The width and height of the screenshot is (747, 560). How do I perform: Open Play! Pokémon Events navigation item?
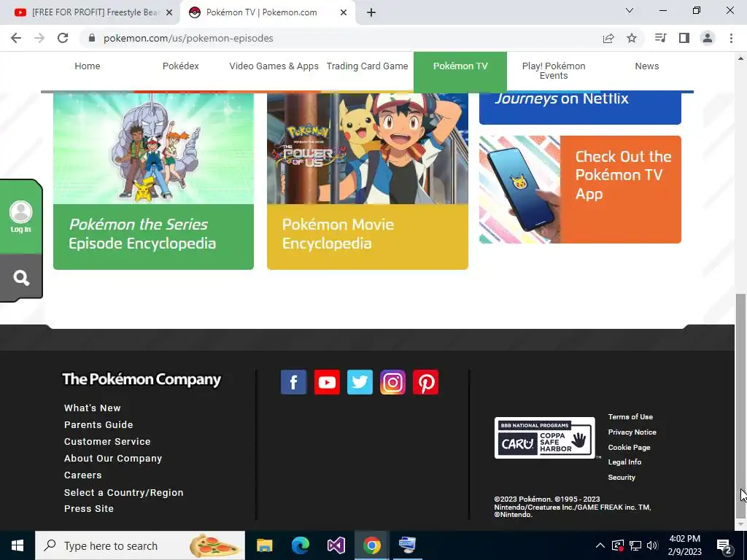tap(554, 71)
